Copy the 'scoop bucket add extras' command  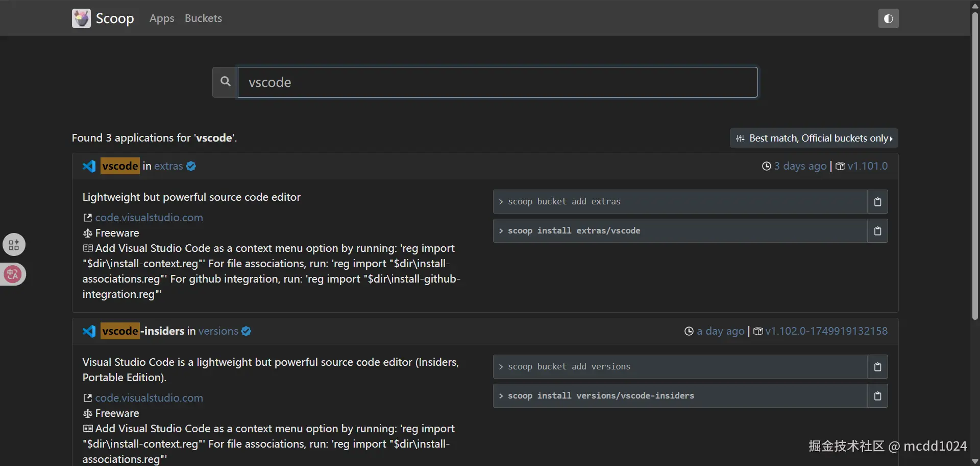877,202
